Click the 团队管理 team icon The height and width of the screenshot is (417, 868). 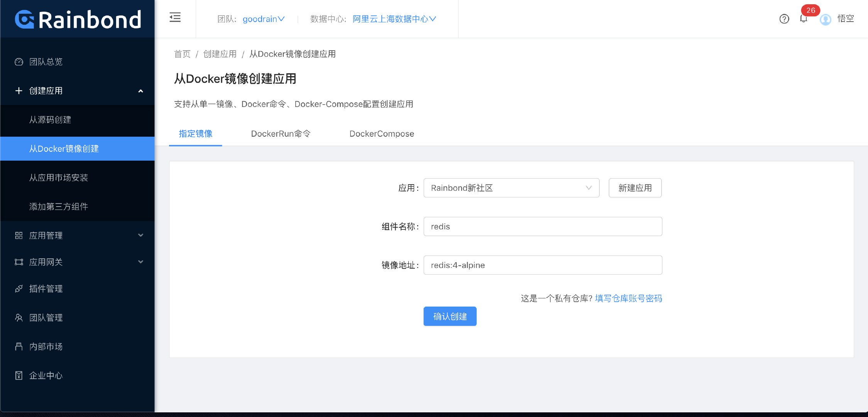click(x=19, y=318)
